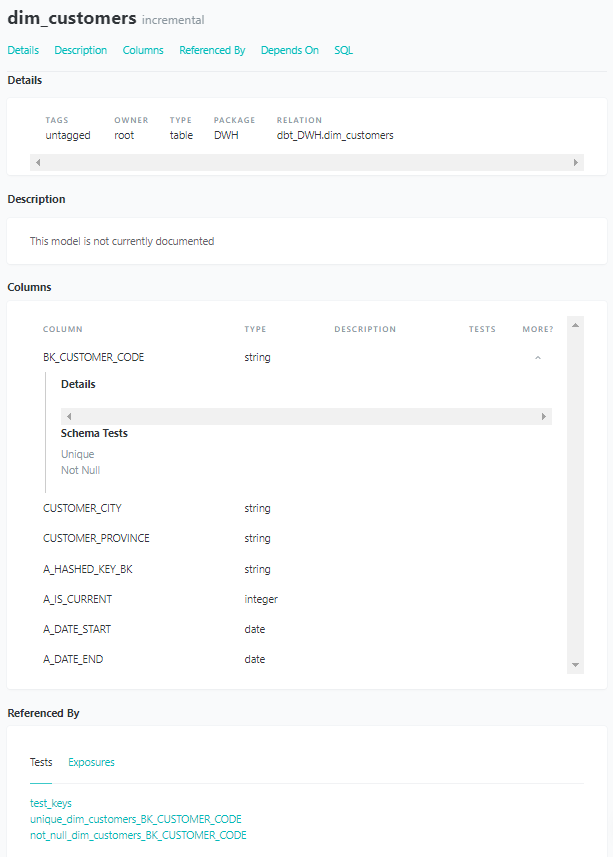
Task: Open not_null_dim_customers_BK_CUSTOMER_CODE link
Action: click(138, 835)
